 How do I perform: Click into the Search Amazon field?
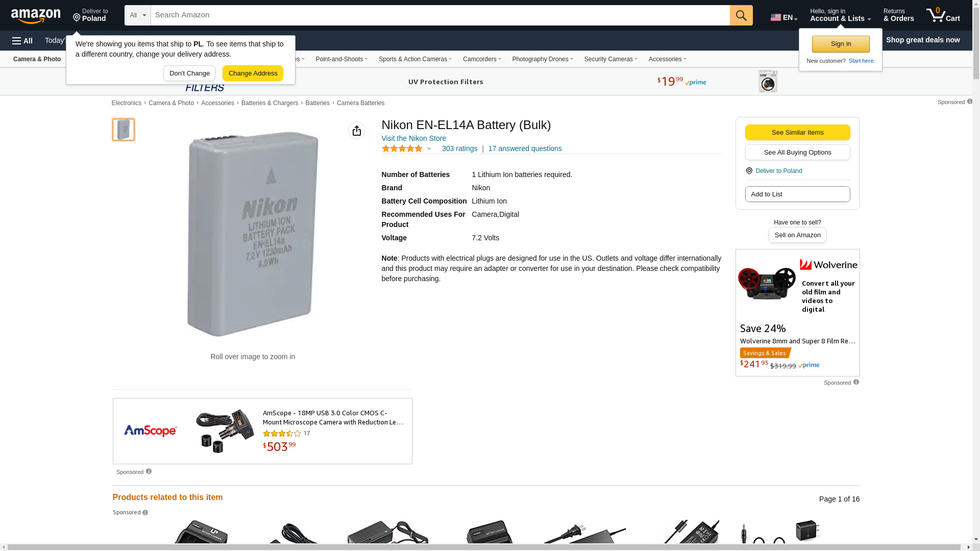point(440,15)
